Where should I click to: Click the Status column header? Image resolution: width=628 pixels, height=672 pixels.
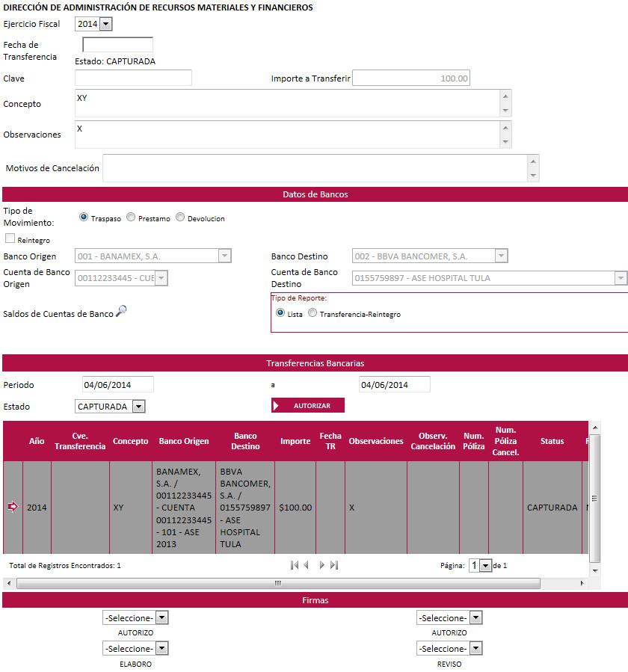[x=552, y=441]
